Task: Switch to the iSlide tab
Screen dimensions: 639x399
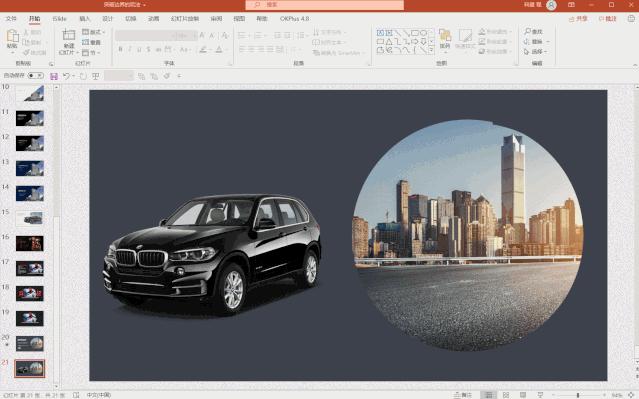Action: [59, 19]
